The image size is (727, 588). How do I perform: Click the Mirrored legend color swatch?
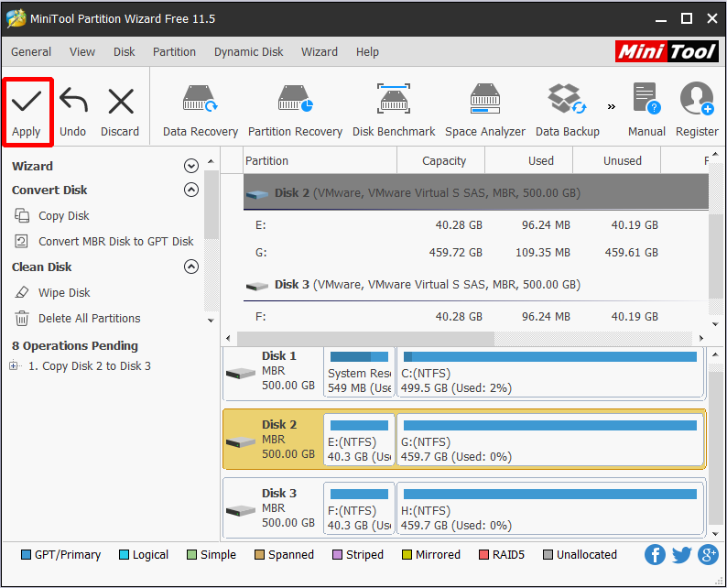(407, 555)
